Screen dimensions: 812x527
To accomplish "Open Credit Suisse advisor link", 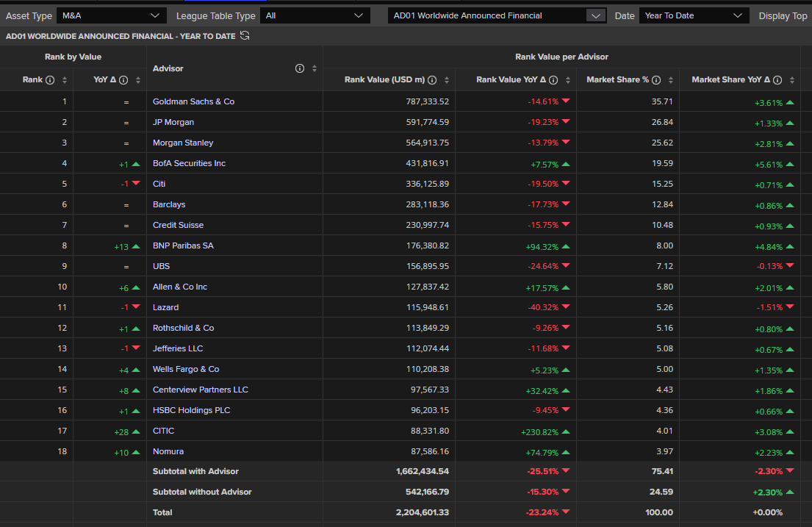I will pos(178,225).
